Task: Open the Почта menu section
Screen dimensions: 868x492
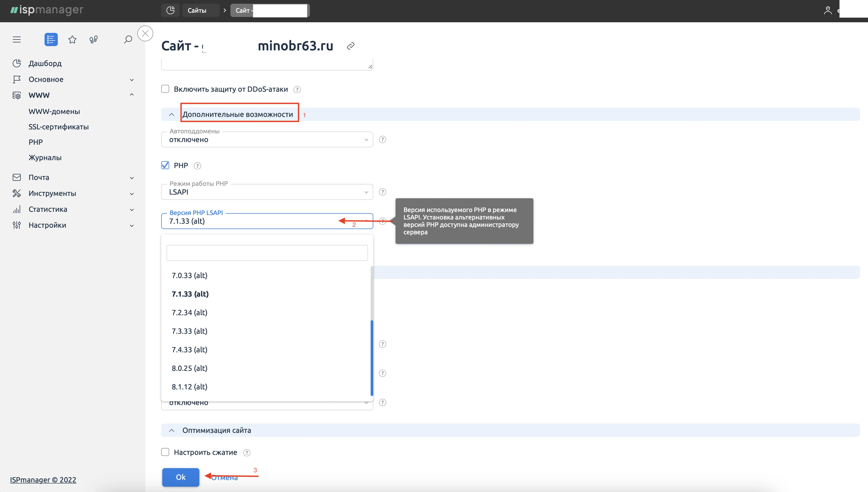Action: [x=39, y=177]
